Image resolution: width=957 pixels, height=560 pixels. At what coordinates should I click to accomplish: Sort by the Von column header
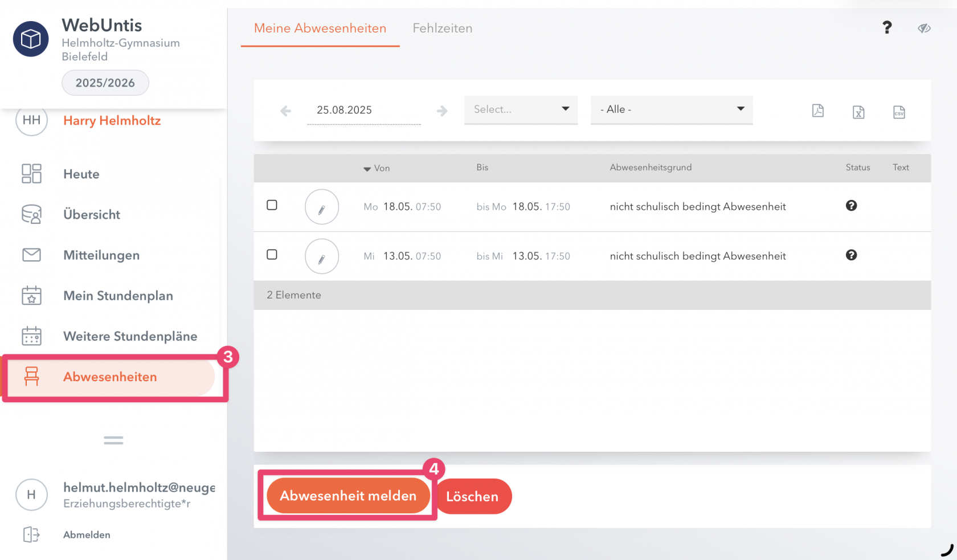(x=377, y=168)
